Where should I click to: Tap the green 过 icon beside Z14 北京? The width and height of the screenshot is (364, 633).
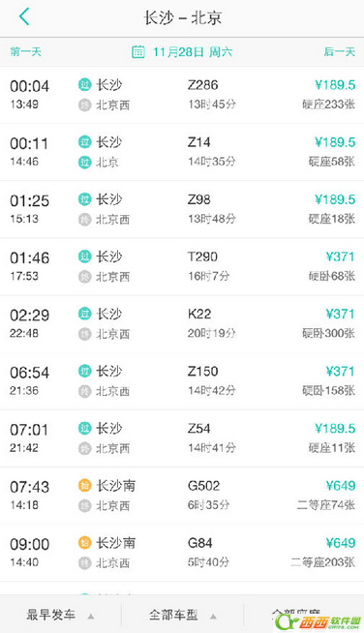pyautogui.click(x=85, y=162)
